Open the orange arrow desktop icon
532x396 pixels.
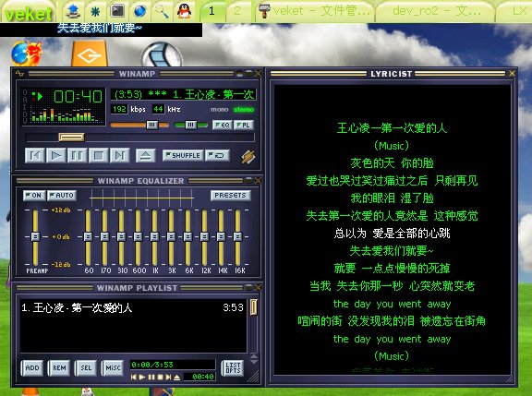(x=90, y=54)
